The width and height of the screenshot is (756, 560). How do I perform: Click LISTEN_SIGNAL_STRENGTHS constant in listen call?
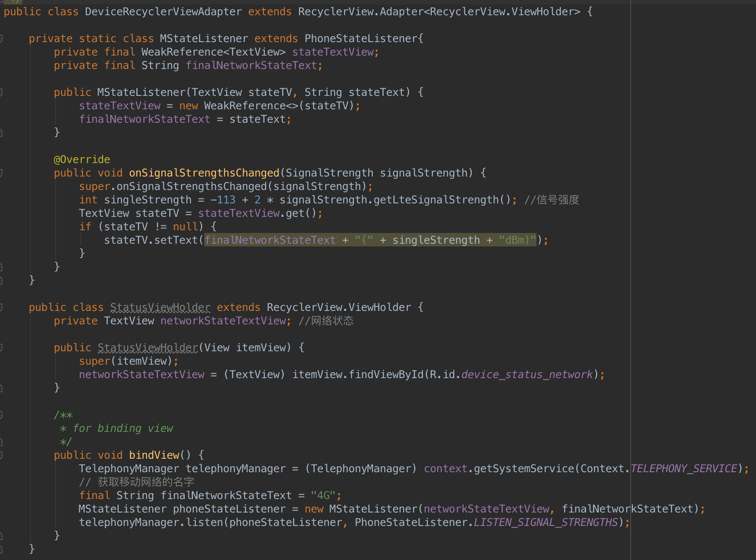pyautogui.click(x=546, y=522)
